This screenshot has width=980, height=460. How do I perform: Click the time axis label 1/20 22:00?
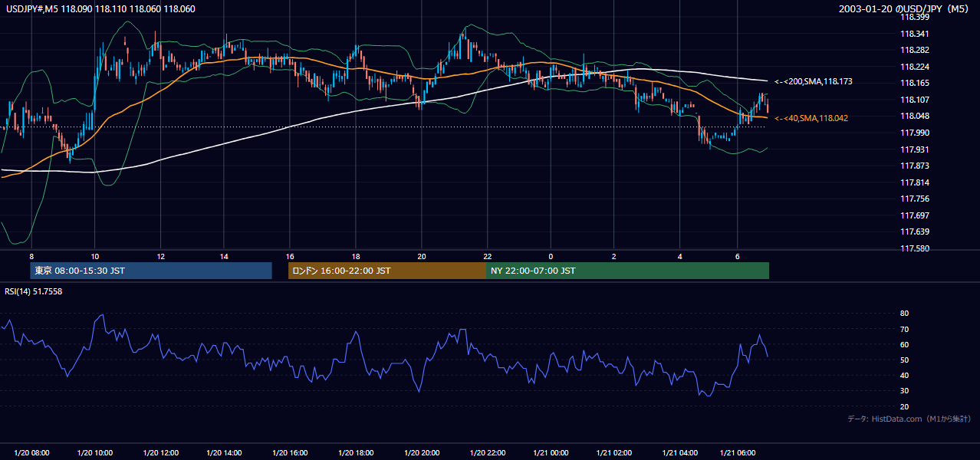486,453
